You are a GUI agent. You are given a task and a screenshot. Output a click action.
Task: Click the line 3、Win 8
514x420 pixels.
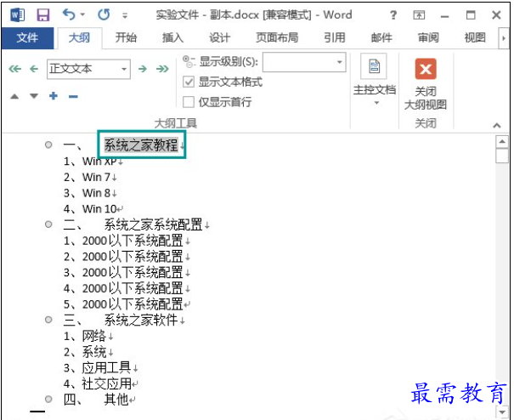88,193
